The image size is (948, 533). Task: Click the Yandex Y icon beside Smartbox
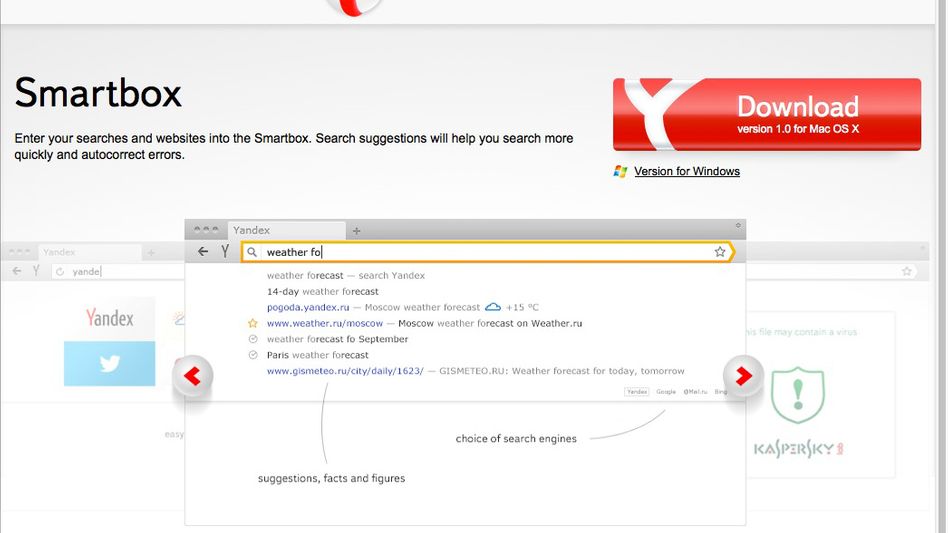point(225,251)
